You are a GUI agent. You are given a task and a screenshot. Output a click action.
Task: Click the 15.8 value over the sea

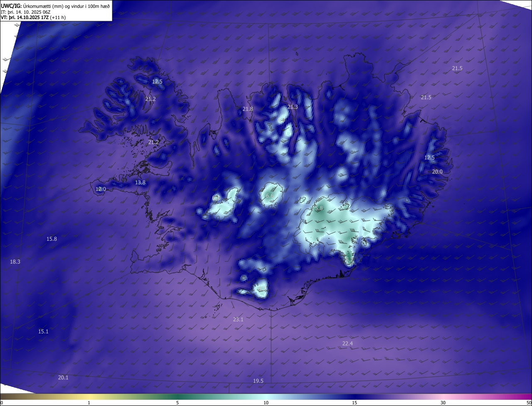[x=52, y=239]
